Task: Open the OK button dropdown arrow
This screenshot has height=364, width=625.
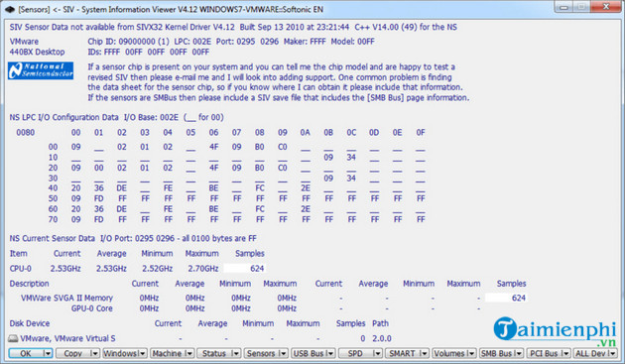Action: click(48, 353)
